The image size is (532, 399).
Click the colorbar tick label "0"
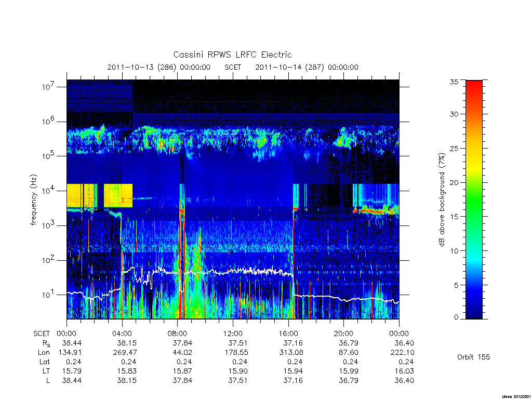pos(456,317)
